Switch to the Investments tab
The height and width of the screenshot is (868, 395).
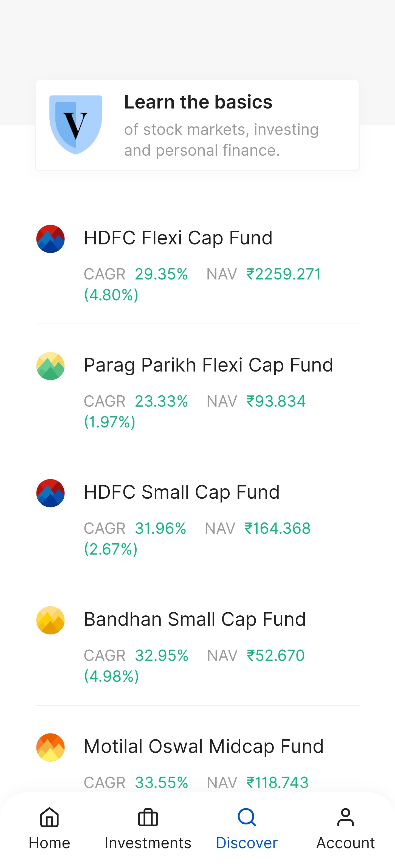pos(148,828)
